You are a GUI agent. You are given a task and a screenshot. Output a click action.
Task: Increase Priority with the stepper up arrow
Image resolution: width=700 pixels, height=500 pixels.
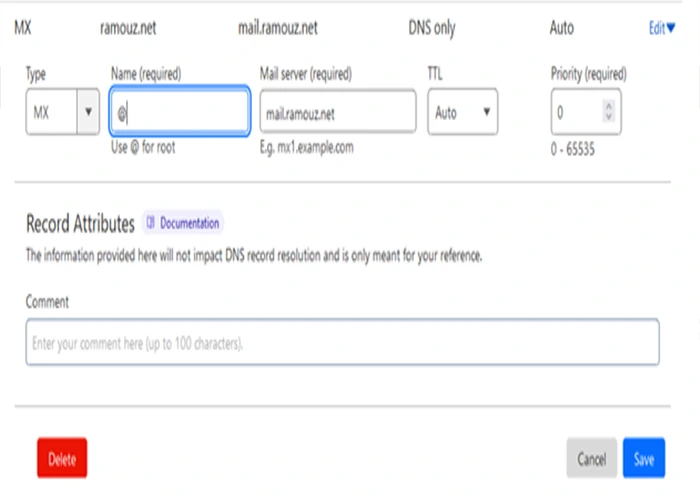click(608, 106)
